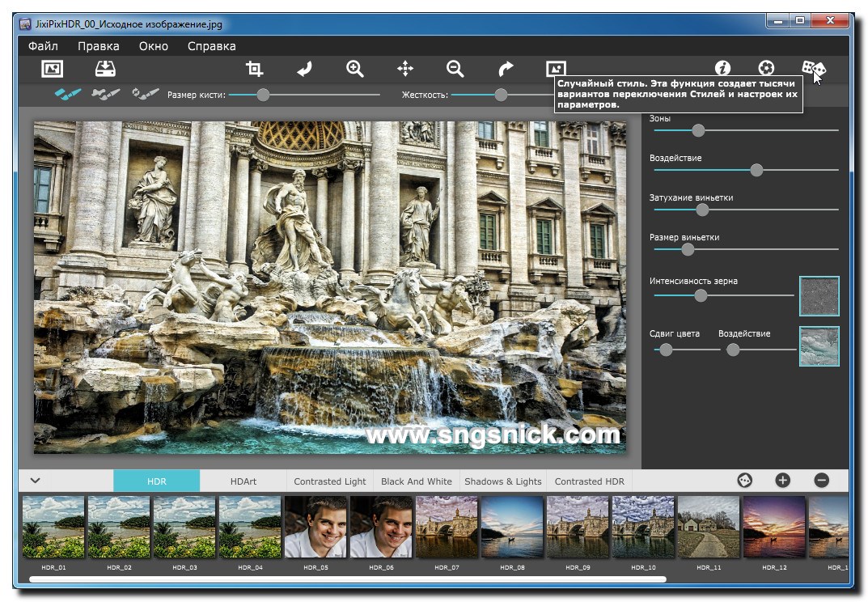This screenshot has height=602, width=868.
Task: Click the Redo arrow icon
Action: click(506, 69)
